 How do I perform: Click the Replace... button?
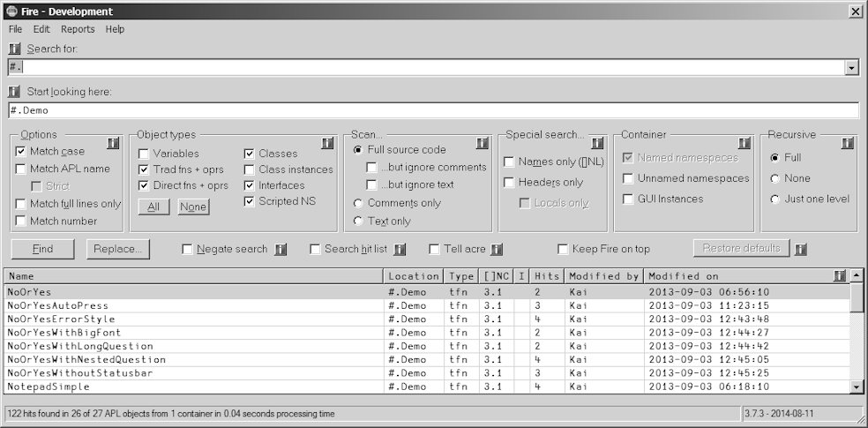118,249
